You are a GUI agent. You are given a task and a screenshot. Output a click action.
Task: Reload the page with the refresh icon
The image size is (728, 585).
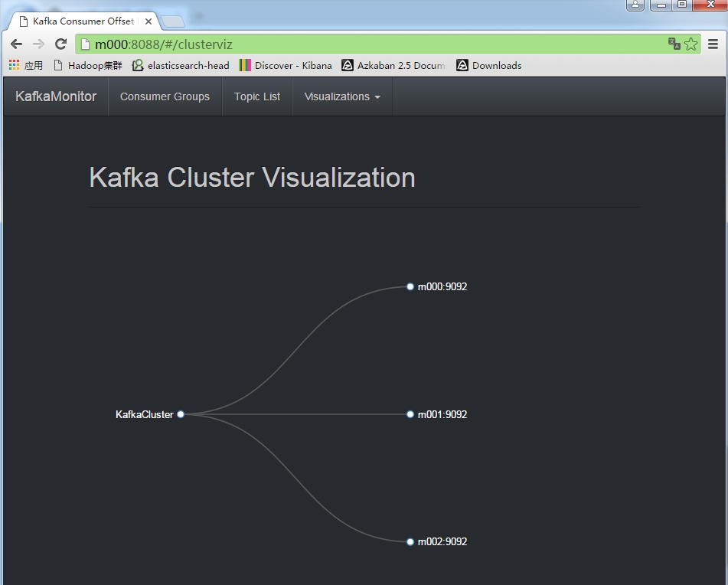60,44
